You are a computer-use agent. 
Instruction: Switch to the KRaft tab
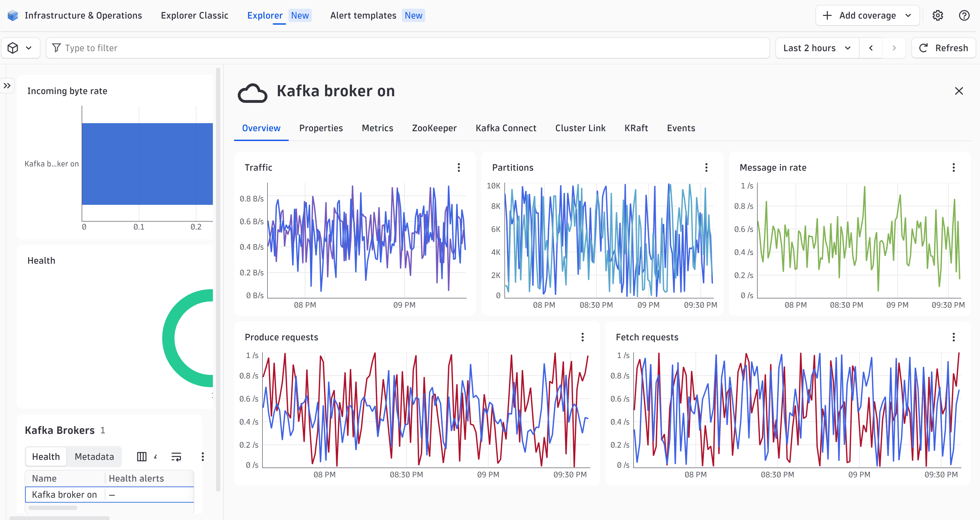pos(636,128)
